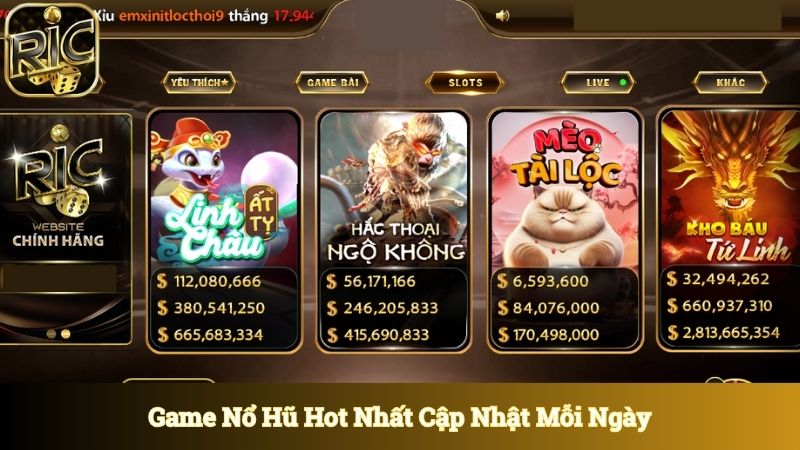Click the RIC dice logo top-left
800x450 pixels.
pyautogui.click(x=52, y=49)
